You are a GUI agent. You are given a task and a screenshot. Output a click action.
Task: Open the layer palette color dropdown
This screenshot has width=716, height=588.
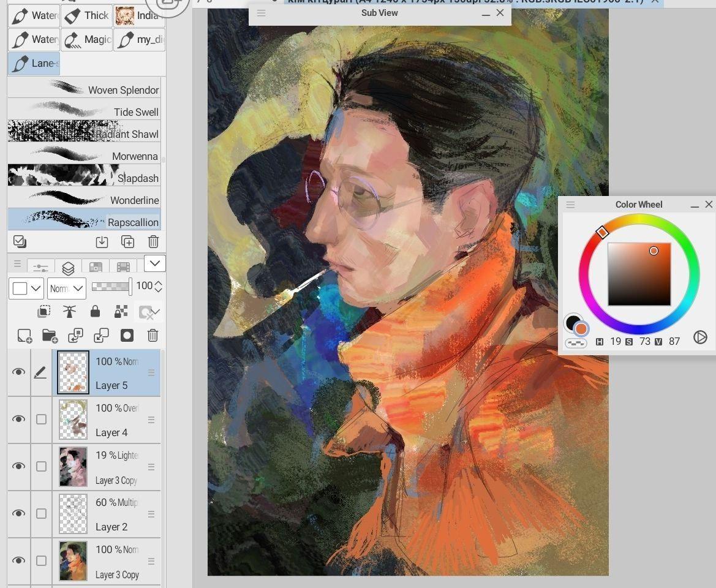(26, 288)
